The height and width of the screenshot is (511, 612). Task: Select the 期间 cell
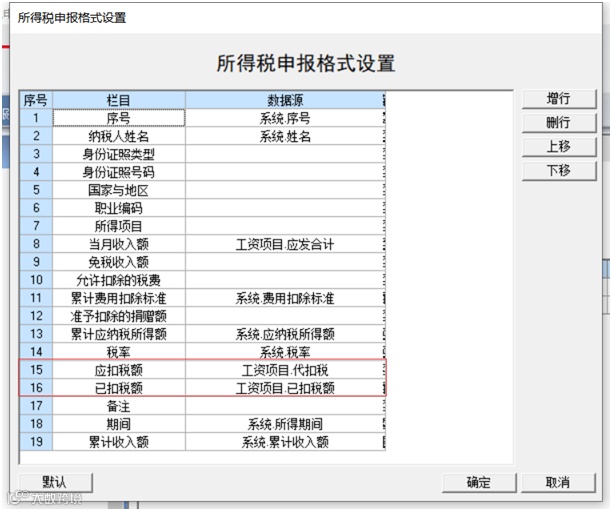click(119, 424)
